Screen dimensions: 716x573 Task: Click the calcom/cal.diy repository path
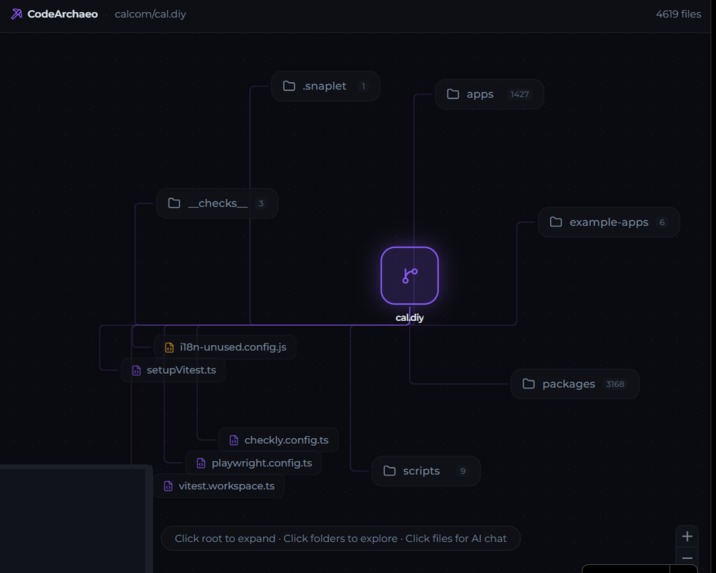tap(150, 14)
